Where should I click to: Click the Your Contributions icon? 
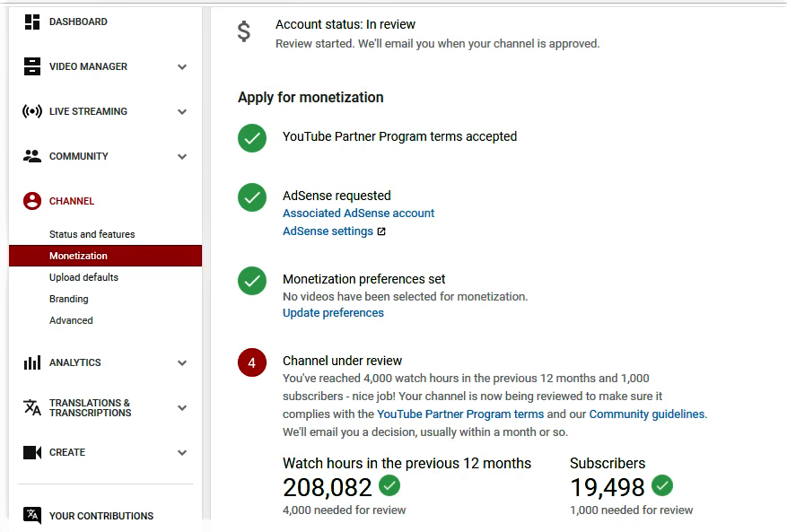click(32, 516)
